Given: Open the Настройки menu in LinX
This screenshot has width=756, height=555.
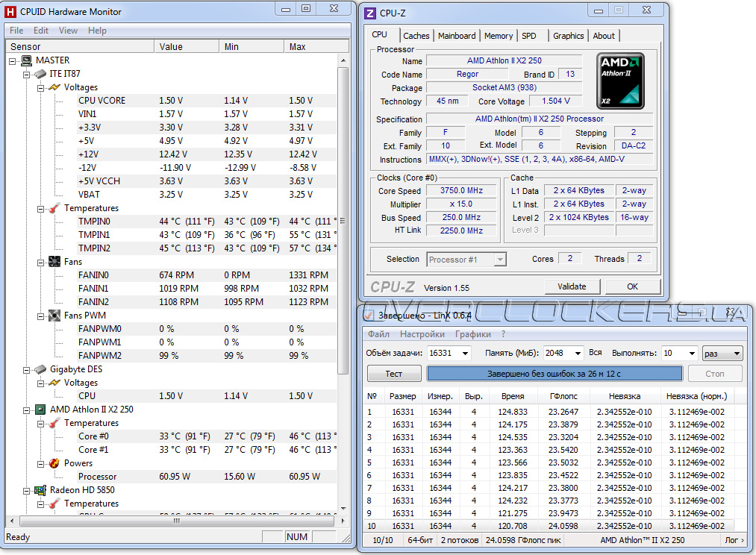Looking at the screenshot, I should pos(422,334).
